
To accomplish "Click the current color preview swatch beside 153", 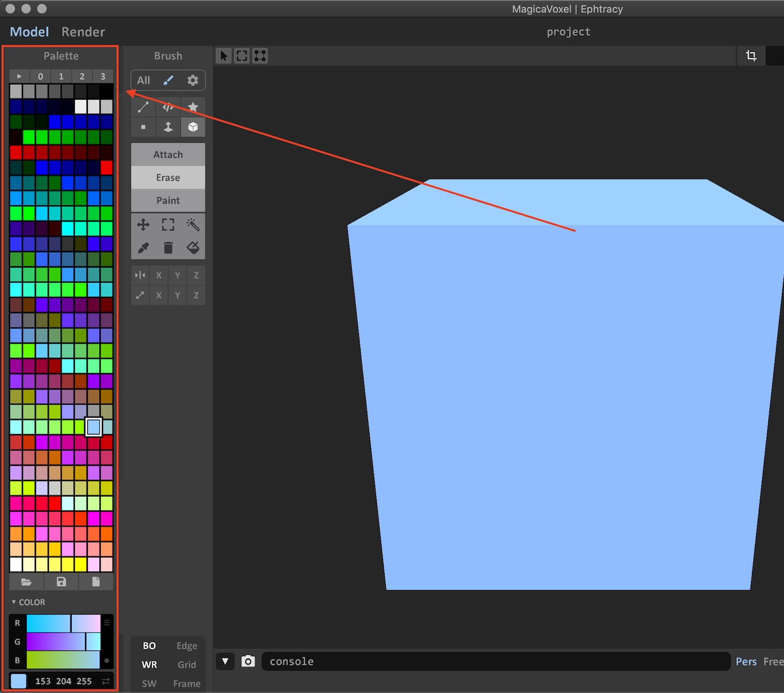I will (x=18, y=681).
